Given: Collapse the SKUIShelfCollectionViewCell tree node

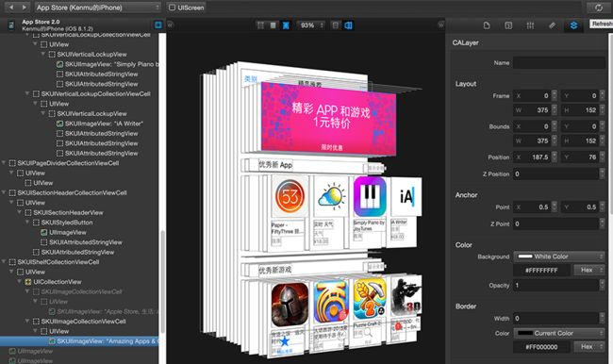Looking at the screenshot, I should point(4,261).
